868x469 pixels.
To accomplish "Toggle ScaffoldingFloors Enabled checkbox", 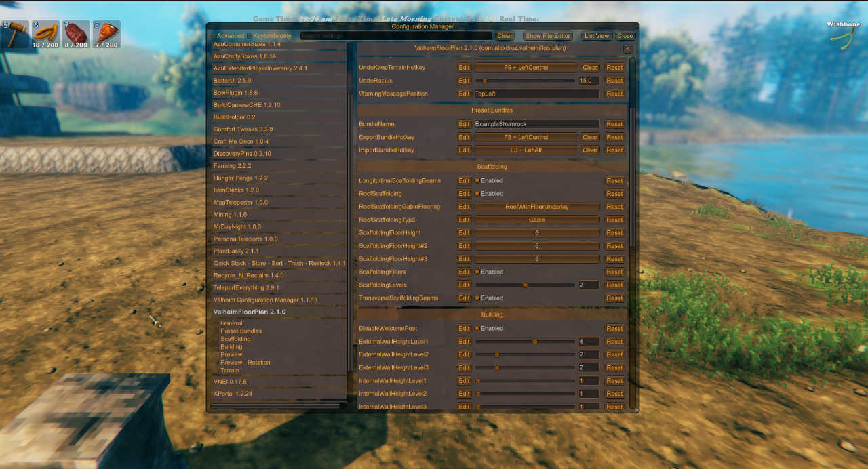I will pyautogui.click(x=477, y=272).
